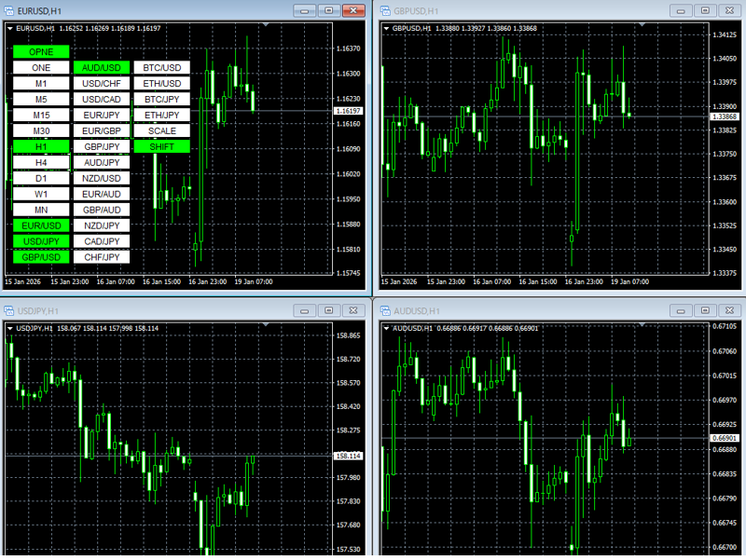Viewport: 746px width, 560px height.
Task: Maximize the EURUSD,H1 chart window
Action: (328, 10)
